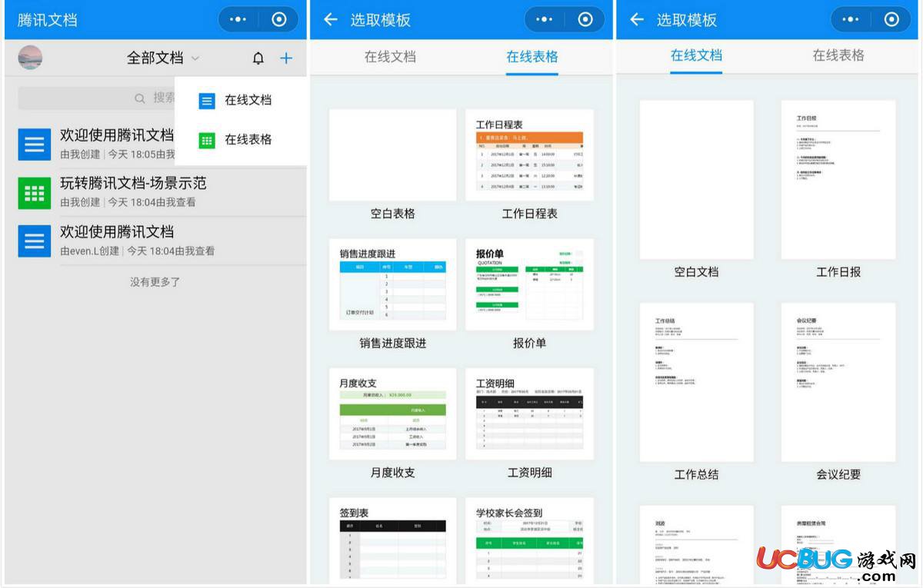Screen dimensions: 923x588
Task: Click the circle close button in left panel header
Action: coord(278,19)
